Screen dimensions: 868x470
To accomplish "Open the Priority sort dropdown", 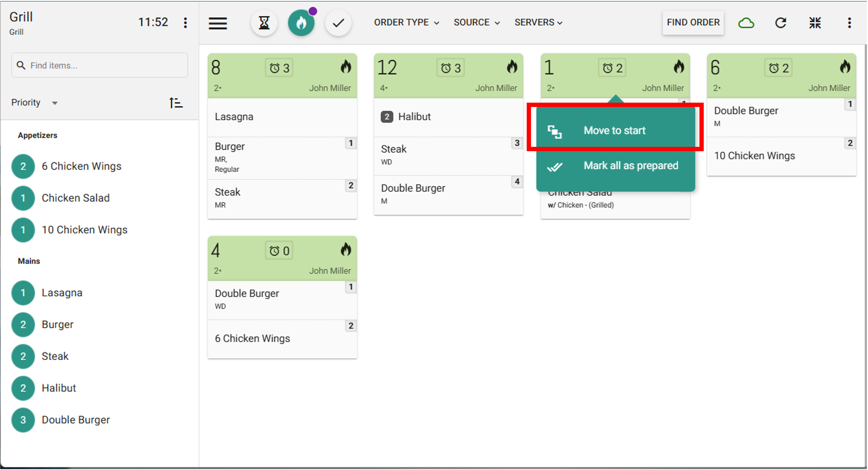I will [34, 102].
